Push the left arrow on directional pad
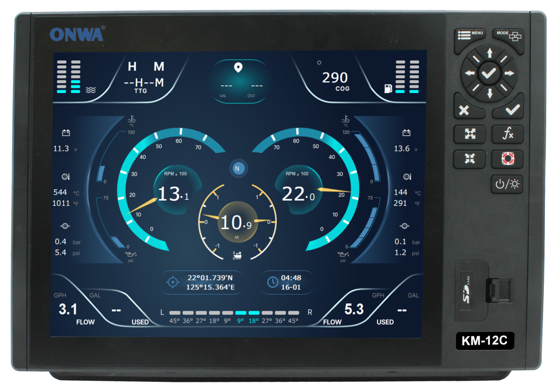The width and height of the screenshot is (557, 392). (x=470, y=73)
